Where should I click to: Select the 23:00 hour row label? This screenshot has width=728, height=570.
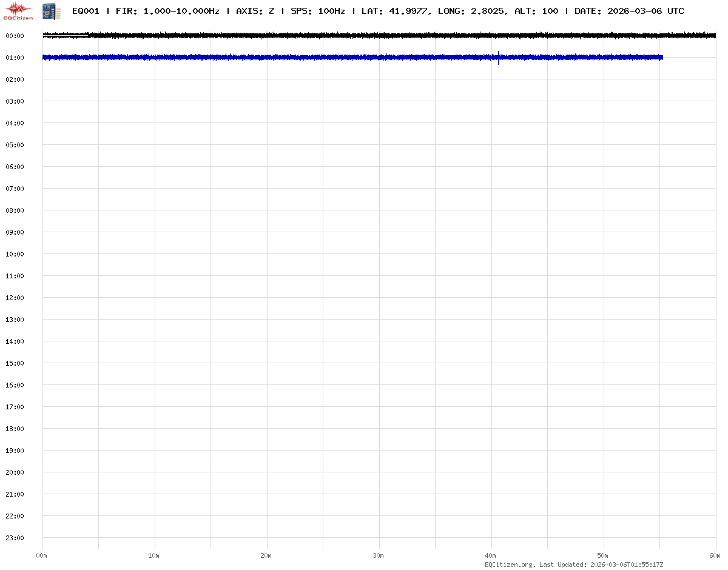(15, 538)
